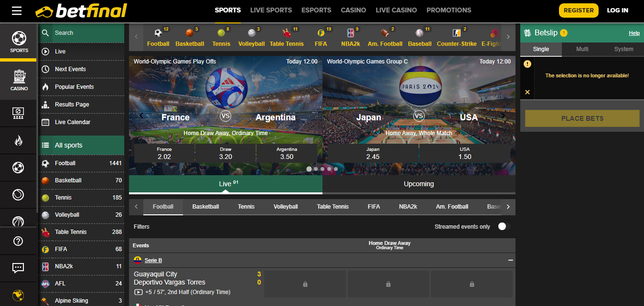Click the Register button
The image size is (644, 306).
tap(579, 10)
